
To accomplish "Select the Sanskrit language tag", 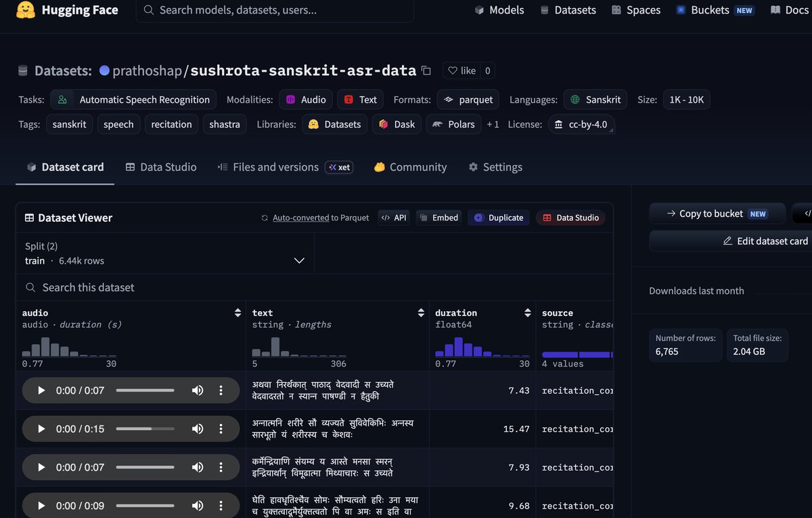I will tap(595, 99).
